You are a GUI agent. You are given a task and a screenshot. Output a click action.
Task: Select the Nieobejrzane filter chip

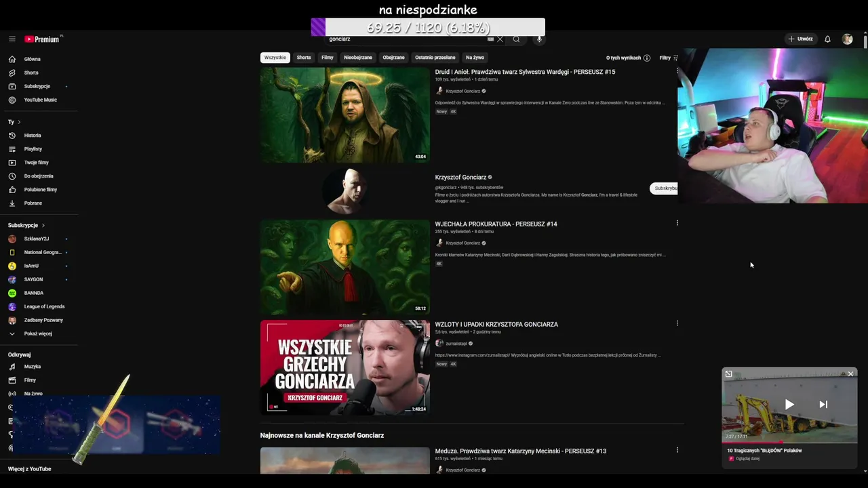pyautogui.click(x=358, y=58)
